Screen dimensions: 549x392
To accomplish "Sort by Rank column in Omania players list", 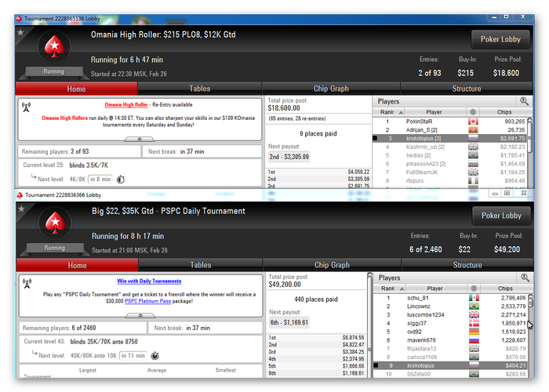I will point(388,112).
